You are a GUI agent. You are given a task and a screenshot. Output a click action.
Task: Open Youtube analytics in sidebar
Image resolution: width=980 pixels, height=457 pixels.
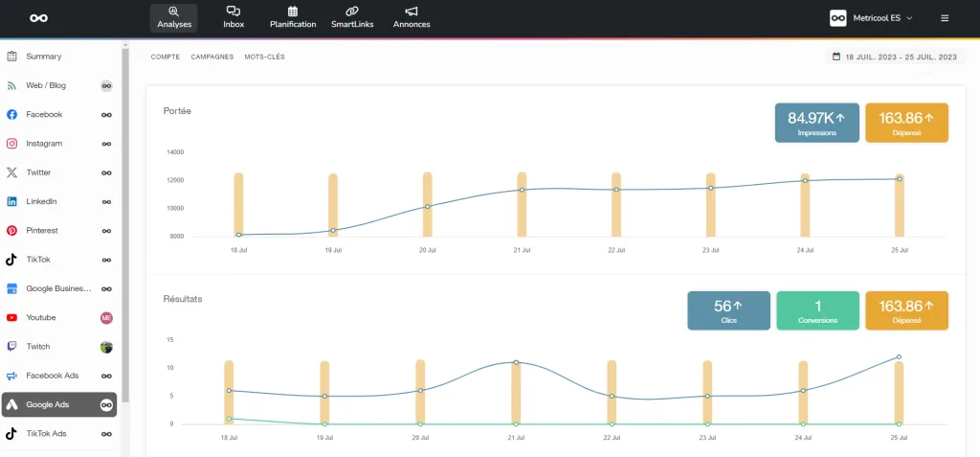41,317
